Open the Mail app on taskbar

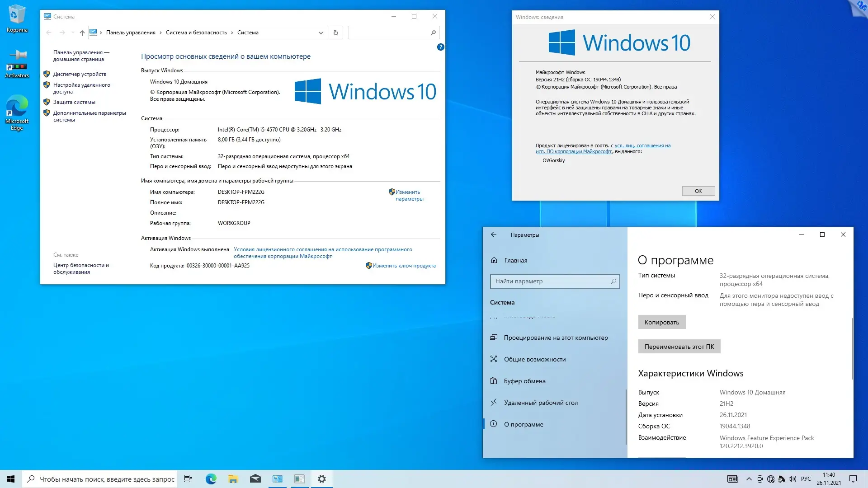tap(255, 479)
